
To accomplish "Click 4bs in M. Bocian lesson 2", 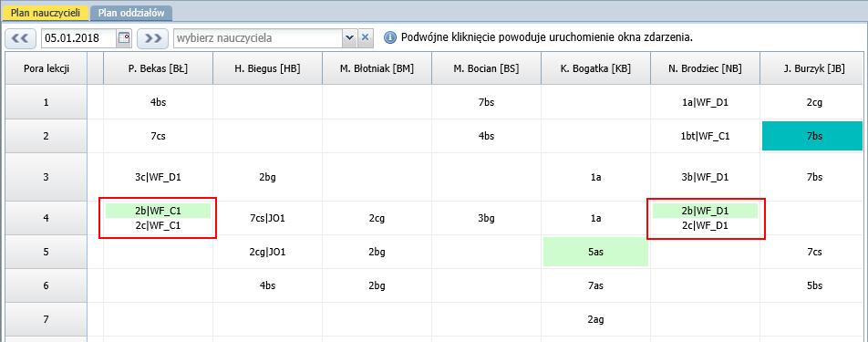I will (x=485, y=136).
